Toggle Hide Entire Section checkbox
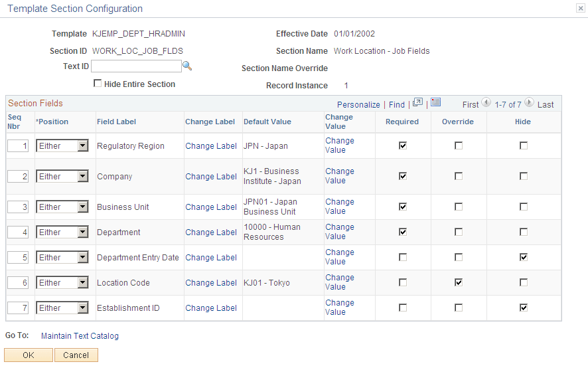The height and width of the screenshot is (366, 588). [98, 83]
